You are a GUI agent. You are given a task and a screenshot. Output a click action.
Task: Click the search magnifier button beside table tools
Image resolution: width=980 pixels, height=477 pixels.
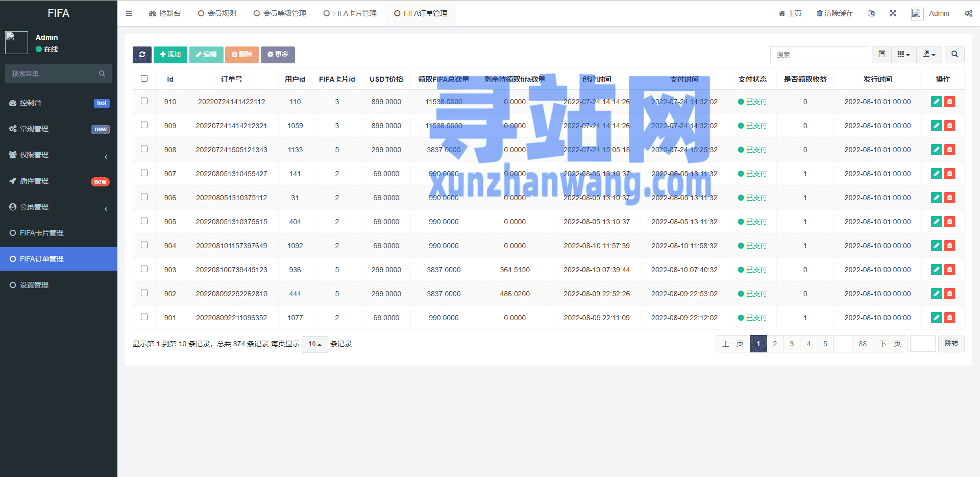pyautogui.click(x=954, y=55)
